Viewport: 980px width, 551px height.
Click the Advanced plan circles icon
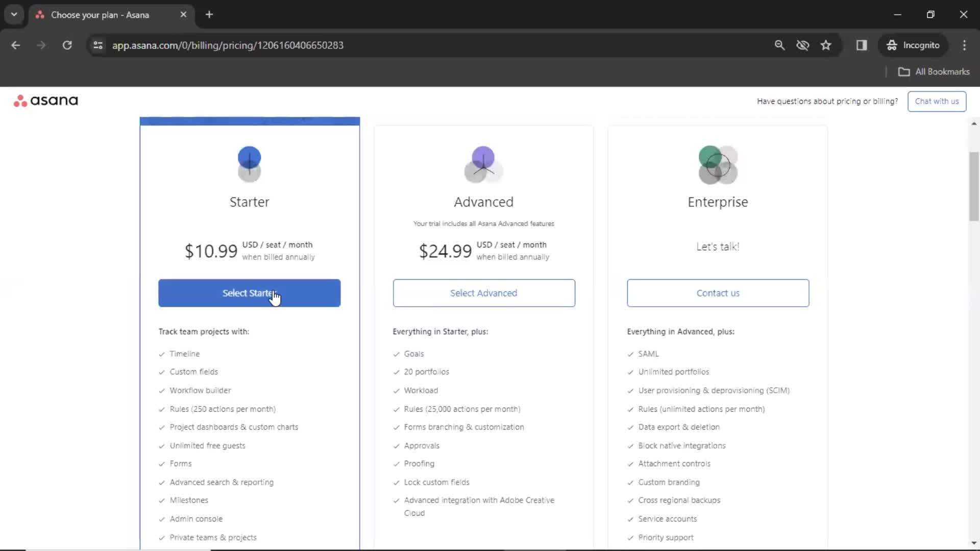[x=483, y=164]
